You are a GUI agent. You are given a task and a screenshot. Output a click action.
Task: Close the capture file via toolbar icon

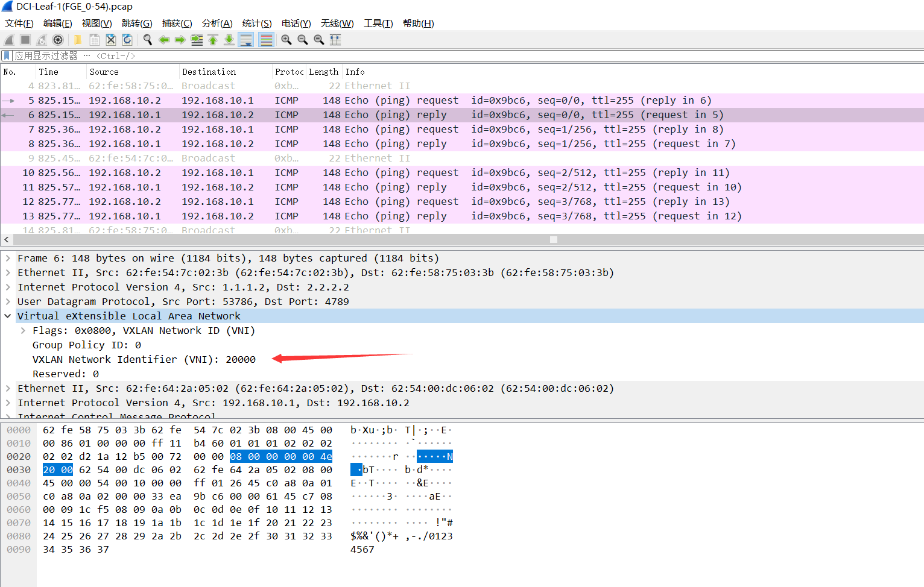point(110,40)
